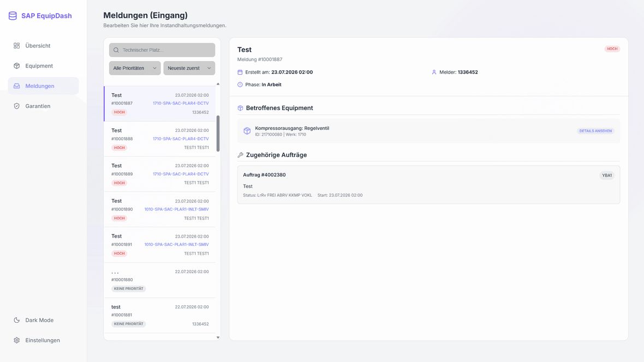Select message #10001887 in the list
644x362 pixels.
click(x=160, y=104)
